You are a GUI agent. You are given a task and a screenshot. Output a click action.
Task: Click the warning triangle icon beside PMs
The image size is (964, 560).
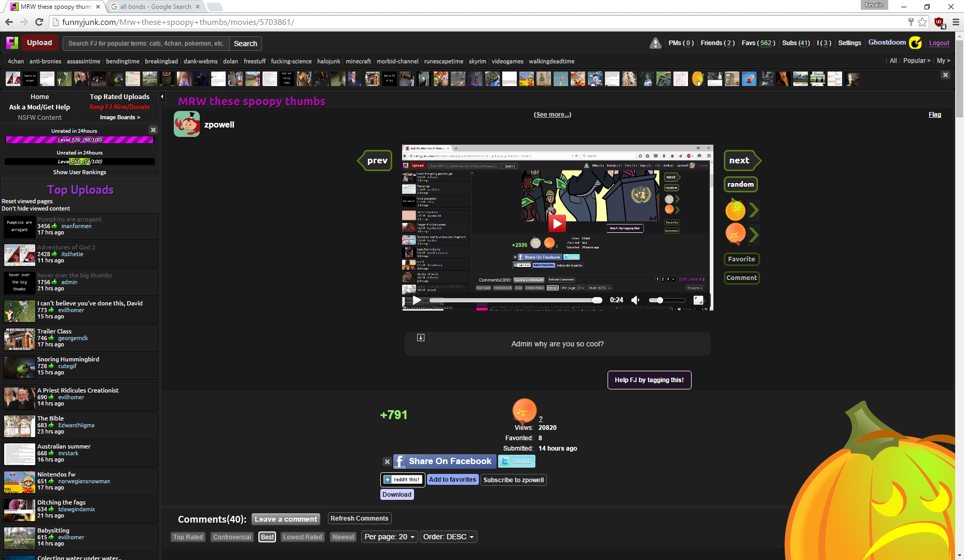[655, 43]
